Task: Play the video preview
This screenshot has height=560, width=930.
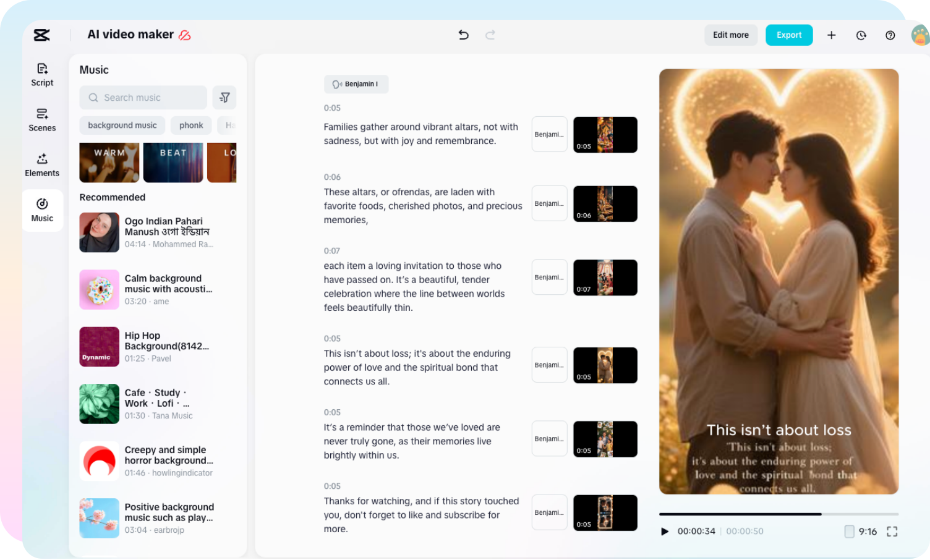Action: [x=665, y=532]
